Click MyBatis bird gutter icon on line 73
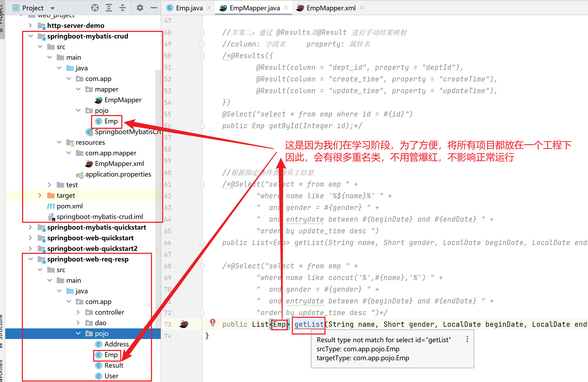The image size is (588, 382). click(184, 324)
